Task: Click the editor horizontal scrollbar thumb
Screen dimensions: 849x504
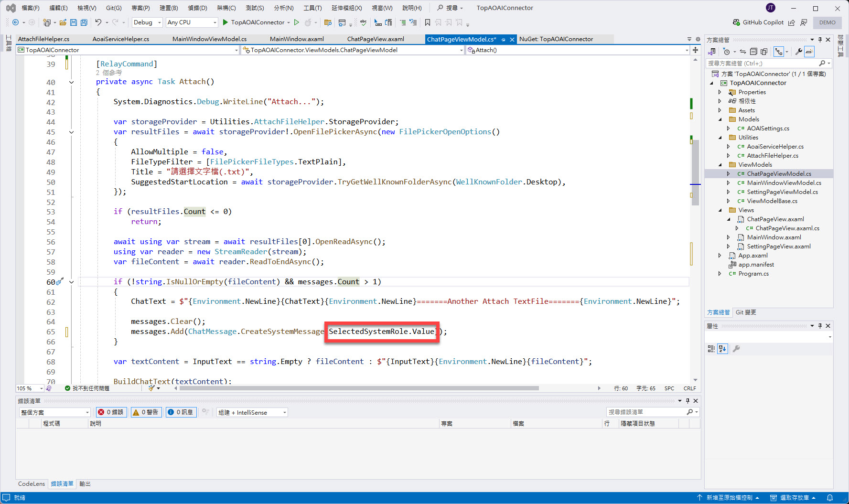Action: point(359,388)
